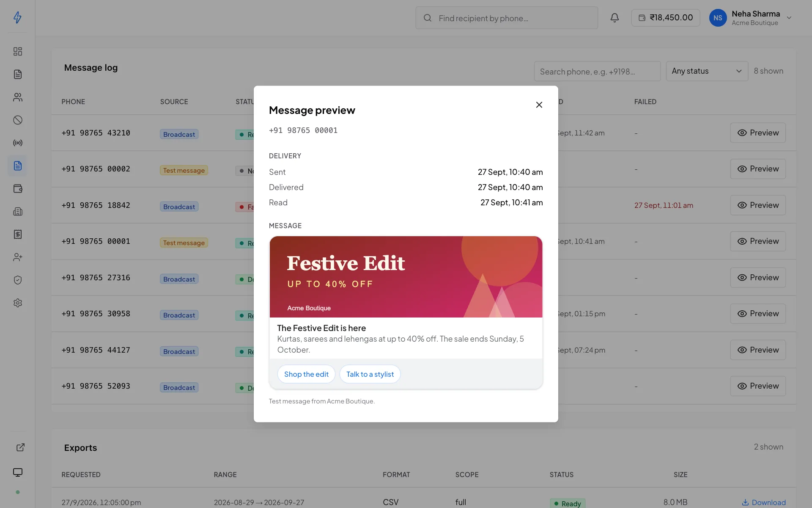Open the settings gear icon in sidebar
This screenshot has height=508, width=812.
[17, 303]
